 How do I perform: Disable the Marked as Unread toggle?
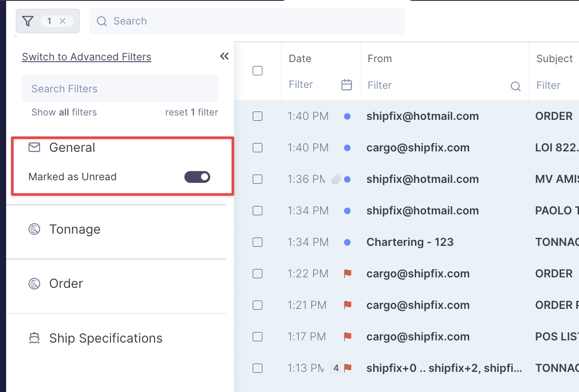click(x=197, y=177)
